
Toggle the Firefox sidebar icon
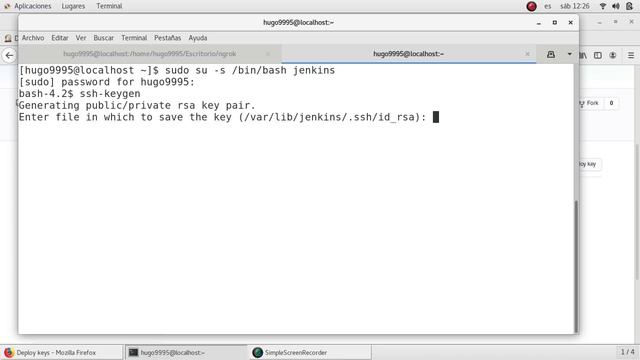coord(598,55)
